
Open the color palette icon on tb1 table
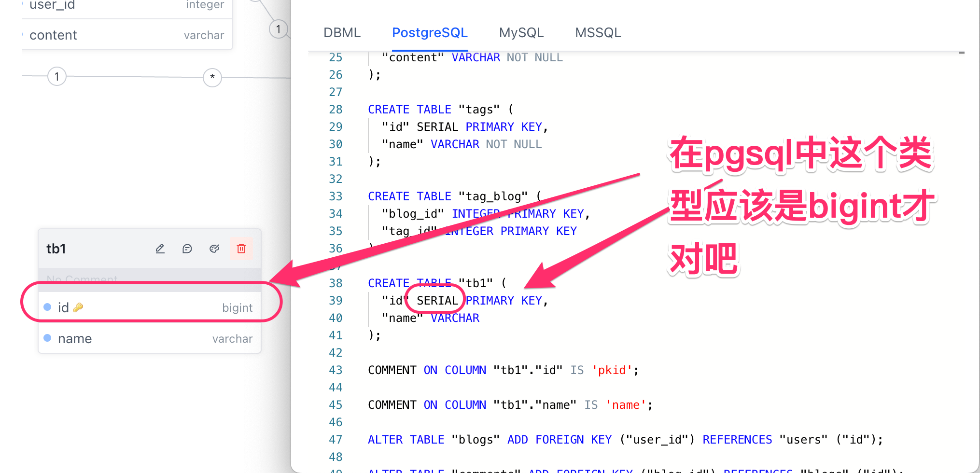pos(214,249)
